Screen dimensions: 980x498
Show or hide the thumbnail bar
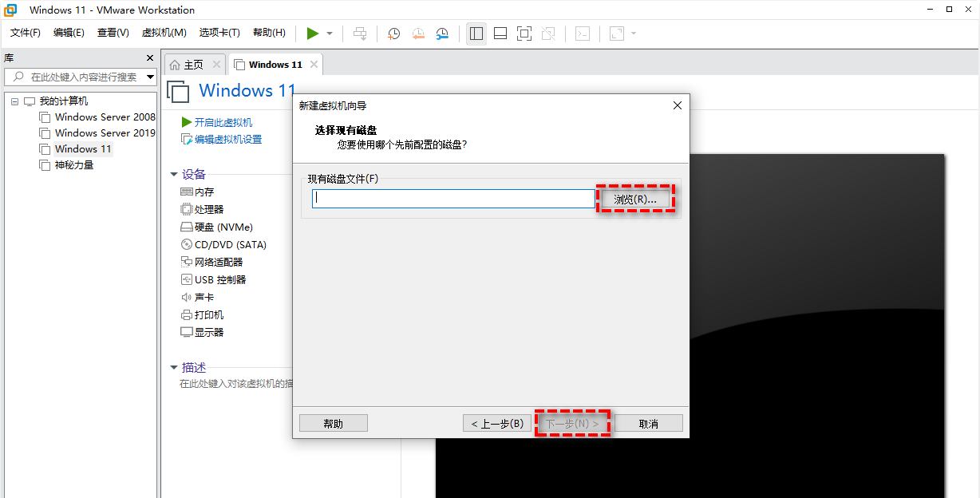click(x=500, y=34)
